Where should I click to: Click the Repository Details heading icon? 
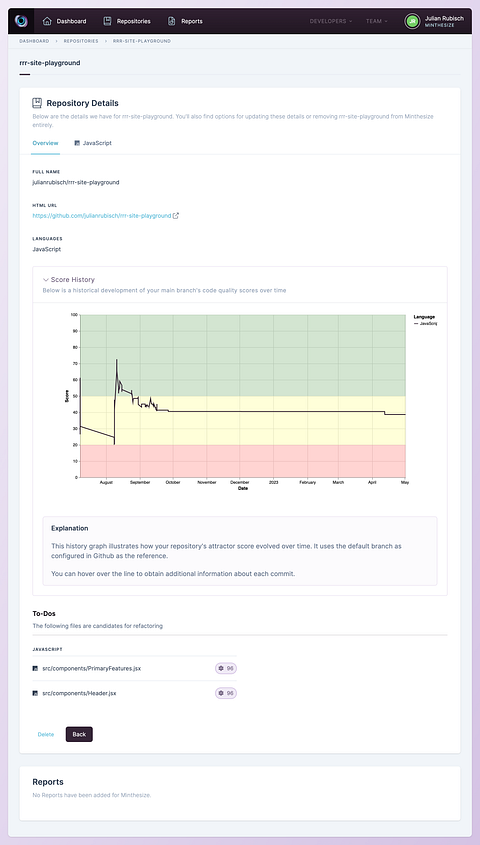coord(37,103)
